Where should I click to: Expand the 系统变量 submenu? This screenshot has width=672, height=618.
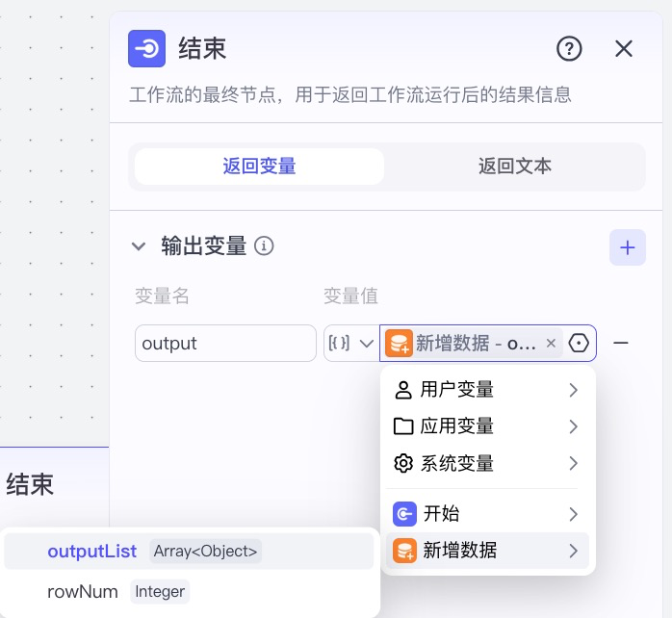487,463
